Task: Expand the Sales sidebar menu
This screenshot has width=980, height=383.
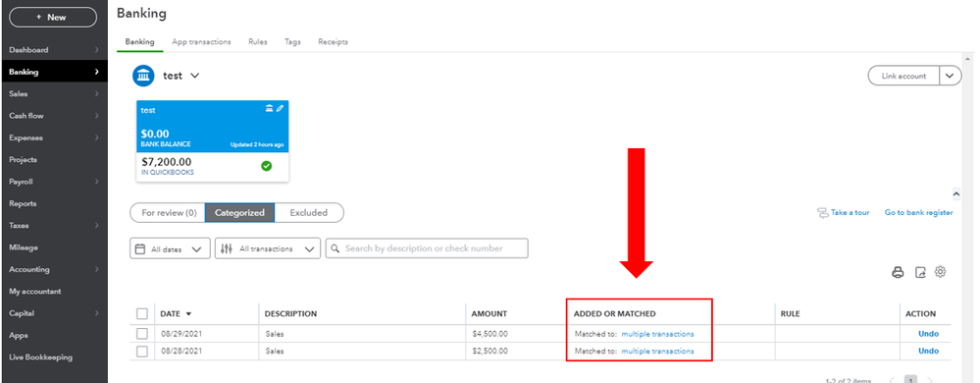Action: point(96,94)
